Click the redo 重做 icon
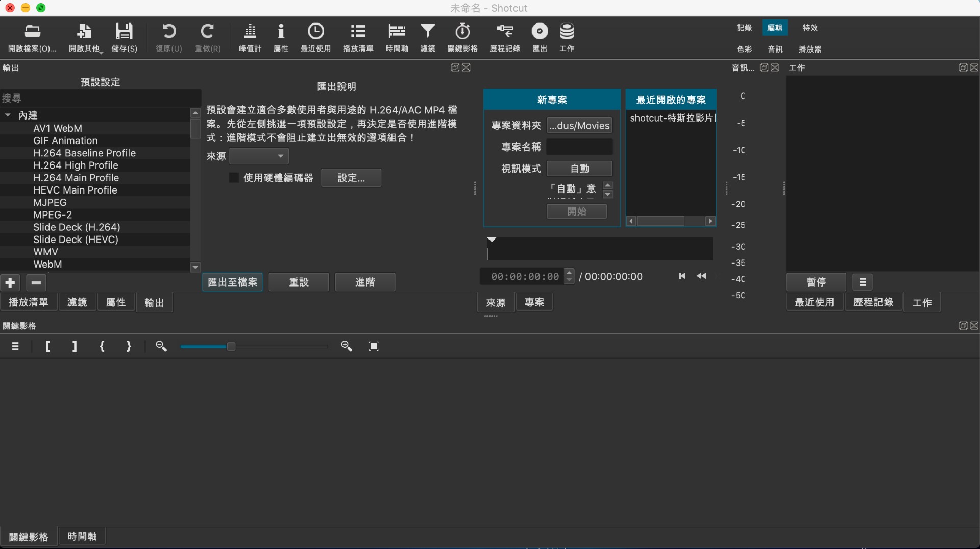The image size is (980, 549). [207, 37]
